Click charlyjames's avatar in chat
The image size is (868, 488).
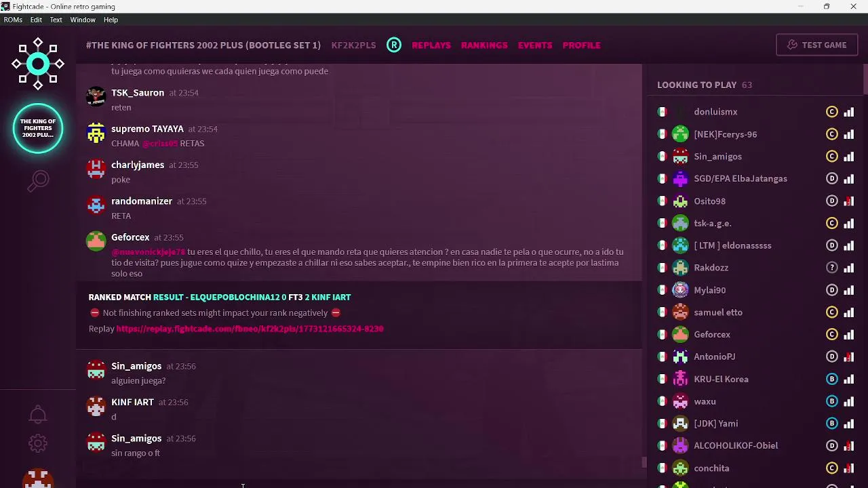(96, 168)
